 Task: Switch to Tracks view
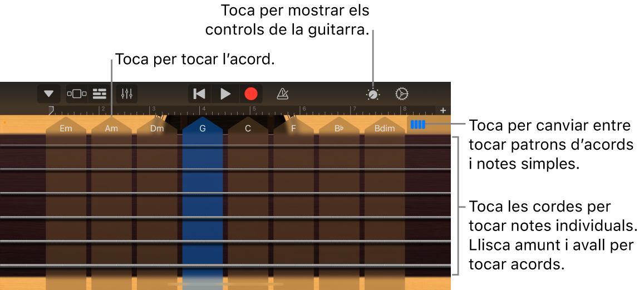click(100, 94)
